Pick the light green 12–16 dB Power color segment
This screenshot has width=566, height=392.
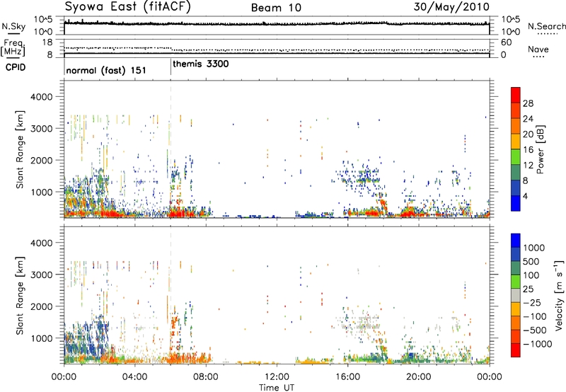pos(516,157)
